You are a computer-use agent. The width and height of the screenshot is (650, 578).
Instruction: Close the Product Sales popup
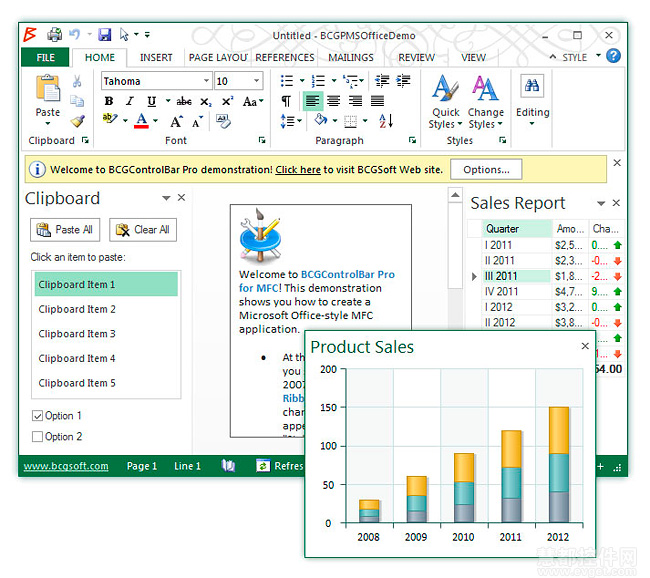click(x=585, y=346)
